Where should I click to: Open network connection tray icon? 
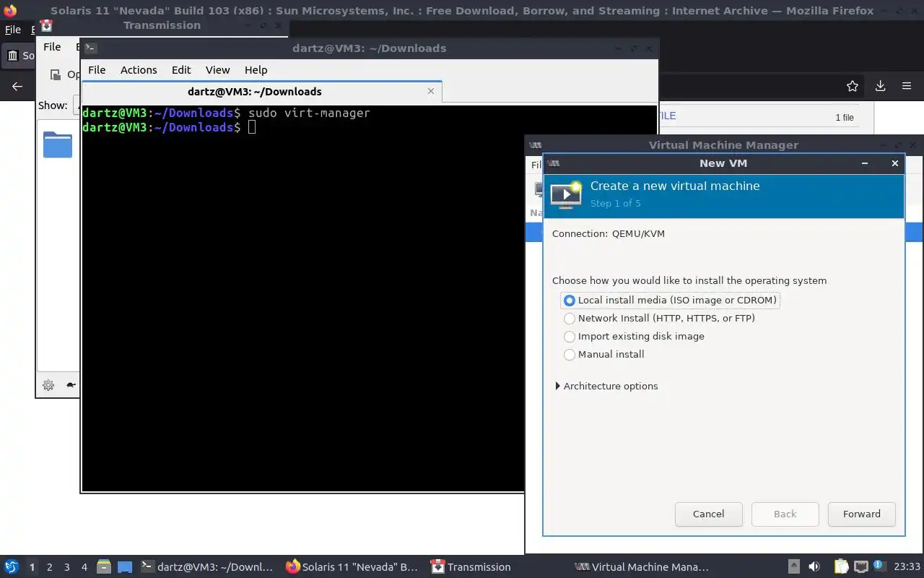coord(860,566)
